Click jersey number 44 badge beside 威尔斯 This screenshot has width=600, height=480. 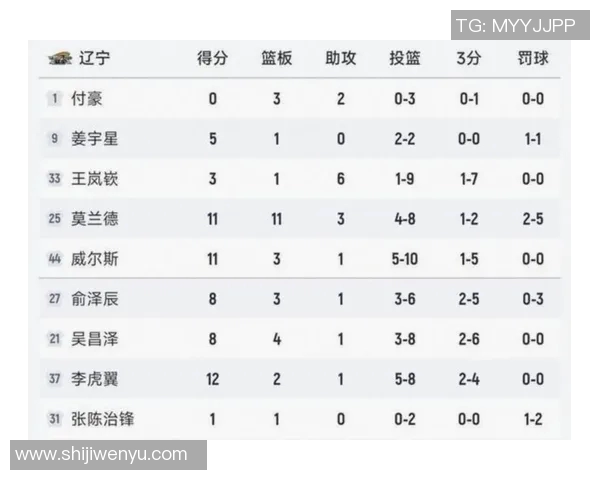point(54,258)
